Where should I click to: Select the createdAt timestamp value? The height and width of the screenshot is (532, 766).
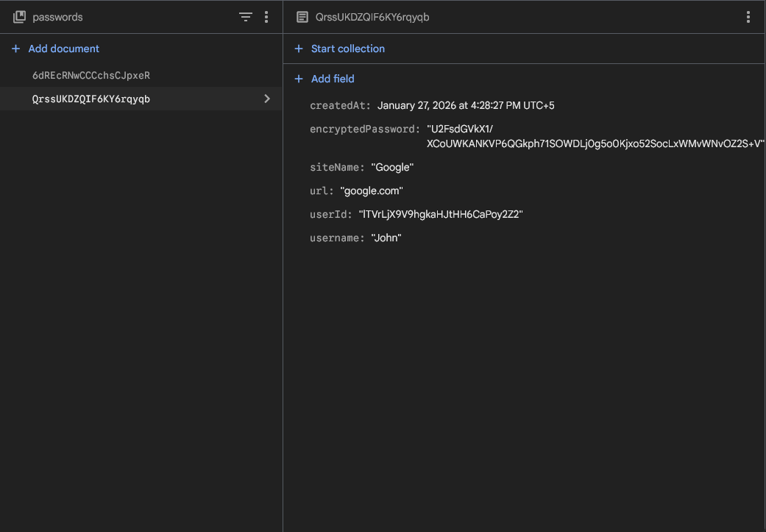coord(466,105)
